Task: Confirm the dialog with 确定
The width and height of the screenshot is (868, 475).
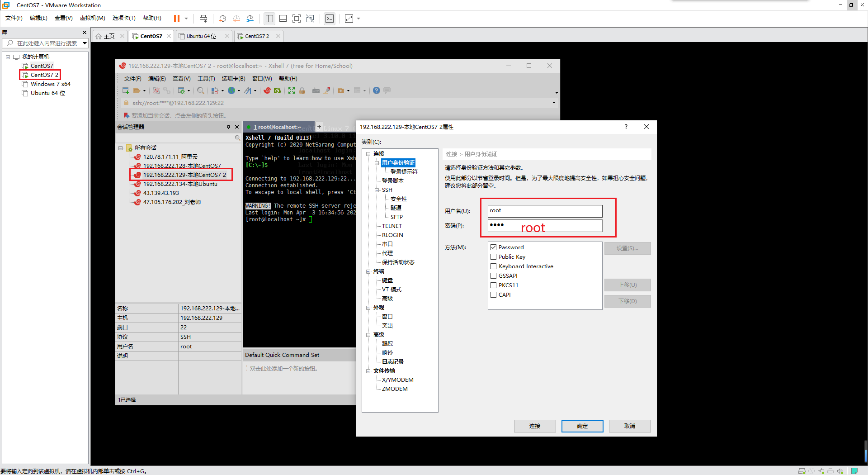Action: coord(582,426)
